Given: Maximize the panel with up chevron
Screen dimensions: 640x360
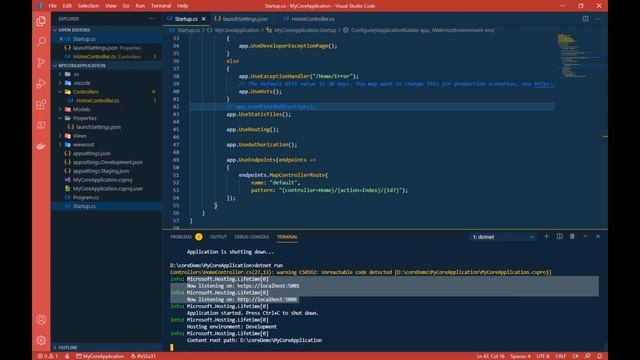Looking at the screenshot, I should click(585, 236).
